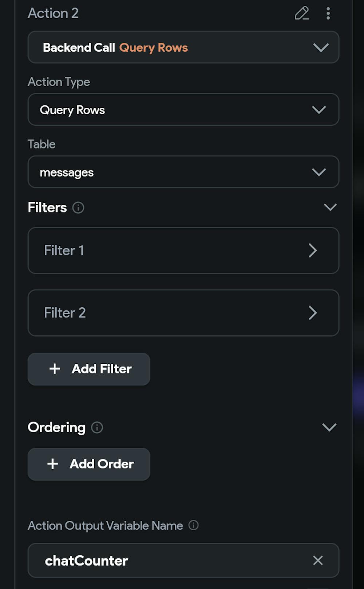Collapse the Filters section chevron
Viewport: 364px width, 589px height.
[330, 207]
